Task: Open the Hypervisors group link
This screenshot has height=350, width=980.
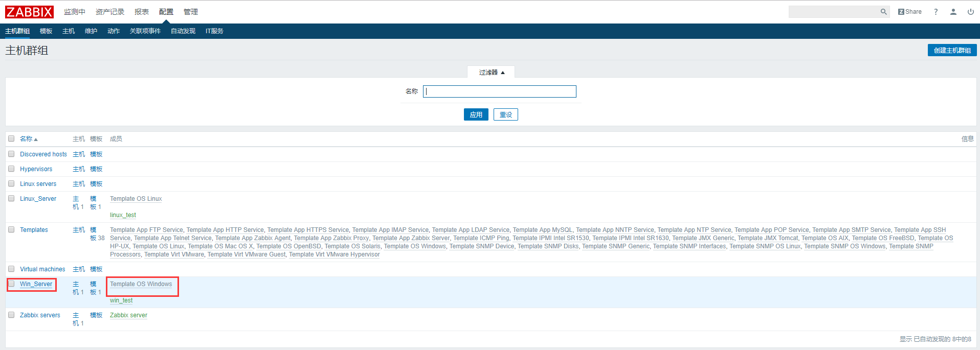Action: [x=36, y=169]
